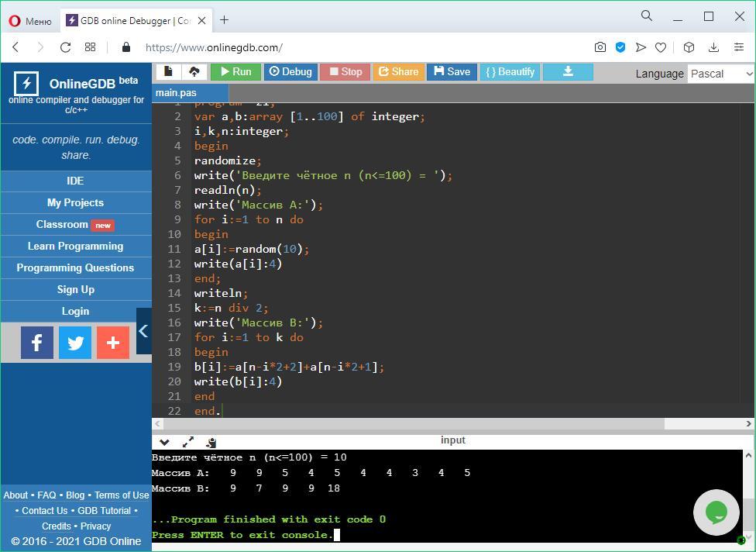The image size is (756, 552).
Task: Select the main.pas file tab
Action: tap(190, 92)
